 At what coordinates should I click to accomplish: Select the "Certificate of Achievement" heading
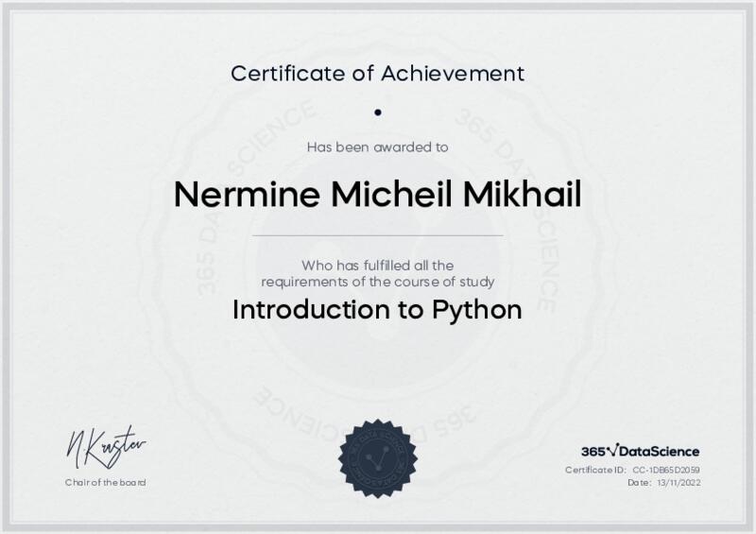(x=377, y=73)
